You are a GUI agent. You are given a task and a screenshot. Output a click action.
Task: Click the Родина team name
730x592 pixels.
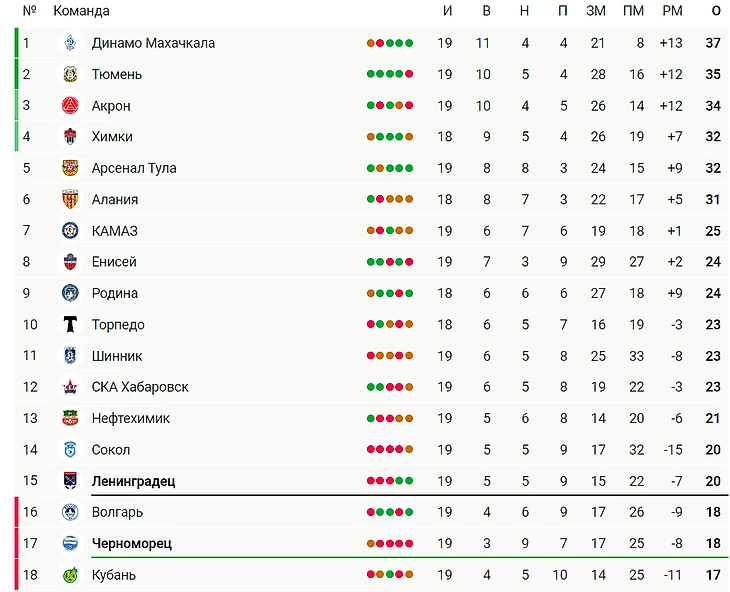pyautogui.click(x=115, y=293)
